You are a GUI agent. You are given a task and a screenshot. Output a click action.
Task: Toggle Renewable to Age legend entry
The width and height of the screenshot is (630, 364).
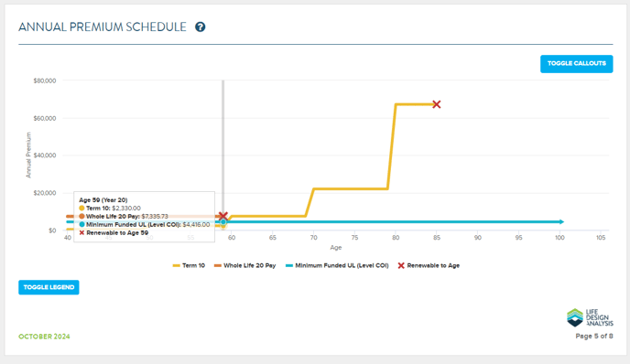[429, 265]
